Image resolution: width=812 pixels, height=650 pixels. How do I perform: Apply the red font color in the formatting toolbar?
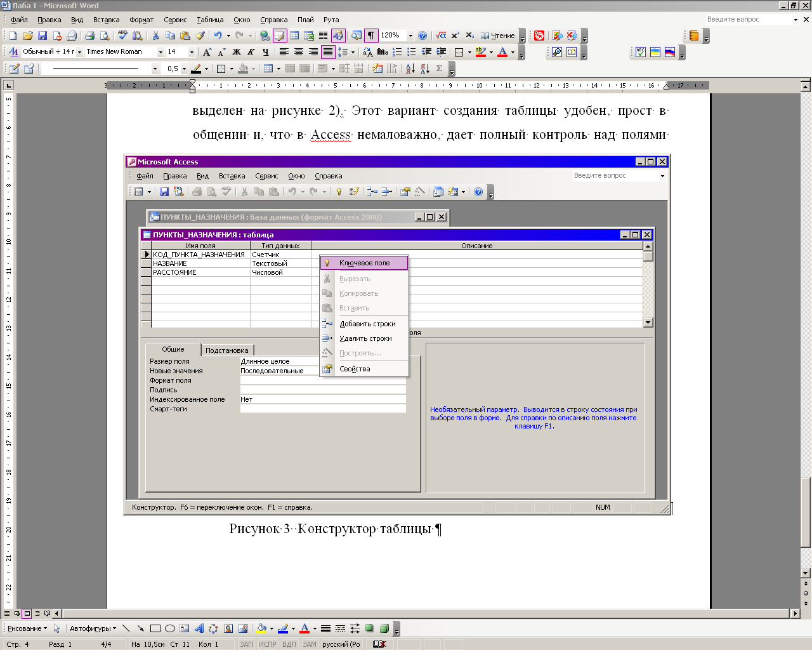click(x=502, y=52)
